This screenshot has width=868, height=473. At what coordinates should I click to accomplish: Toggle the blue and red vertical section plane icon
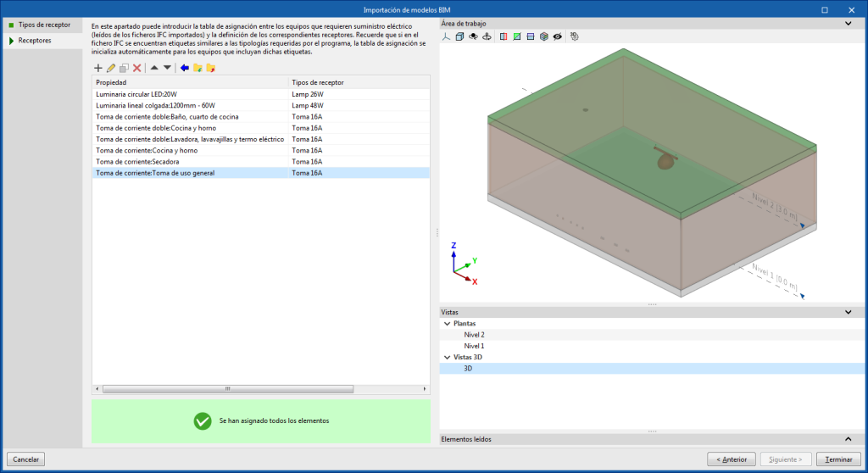tap(504, 36)
